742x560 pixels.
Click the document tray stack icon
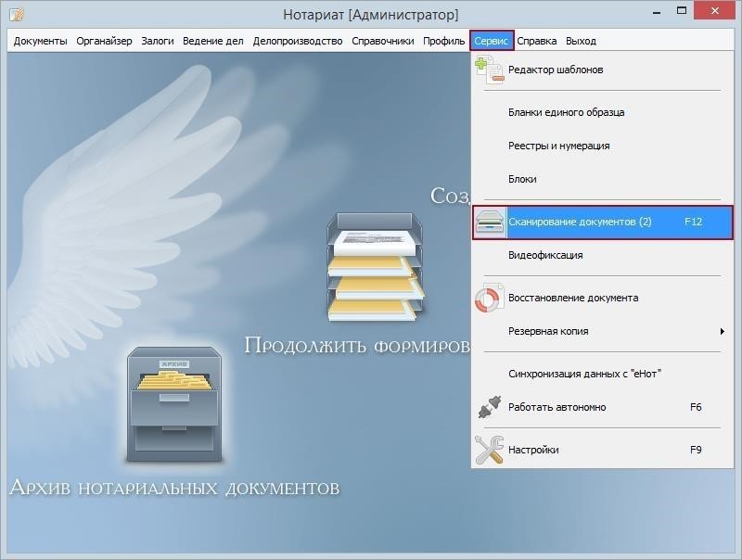coord(376,267)
